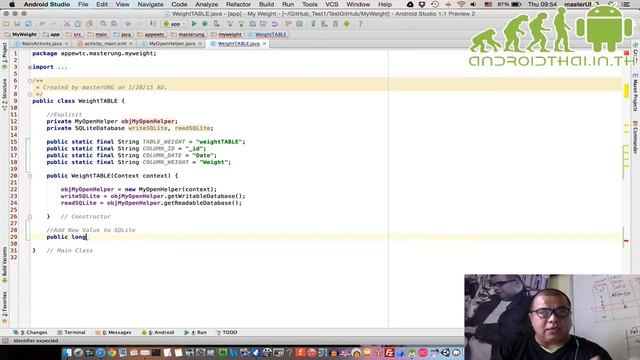Select MyWeight breadcrumb in navigation bar
This screenshot has height=360, width=640.
pyautogui.click(x=21, y=34)
